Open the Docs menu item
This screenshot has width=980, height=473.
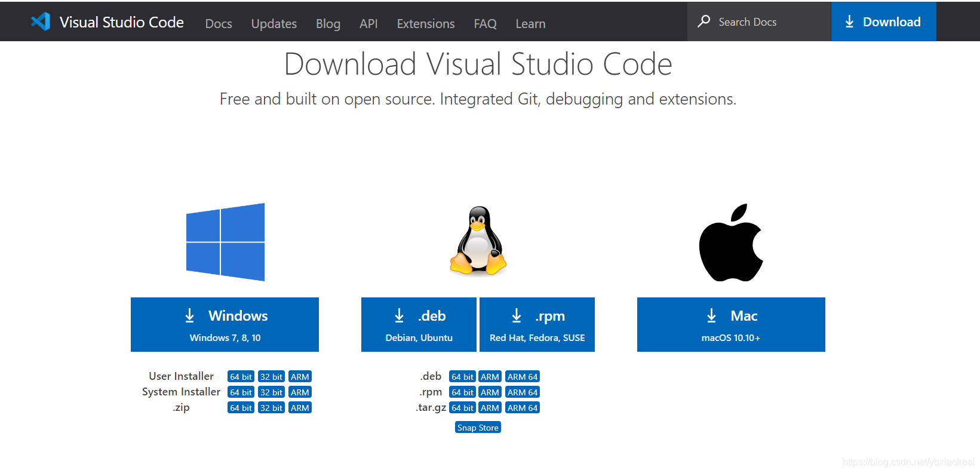pos(219,24)
